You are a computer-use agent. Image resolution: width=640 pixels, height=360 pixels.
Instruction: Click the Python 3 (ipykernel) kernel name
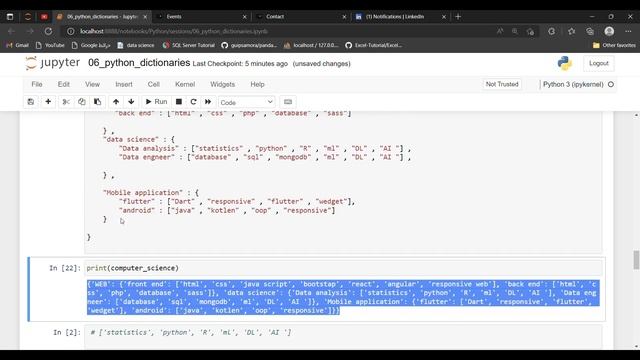coord(573,84)
